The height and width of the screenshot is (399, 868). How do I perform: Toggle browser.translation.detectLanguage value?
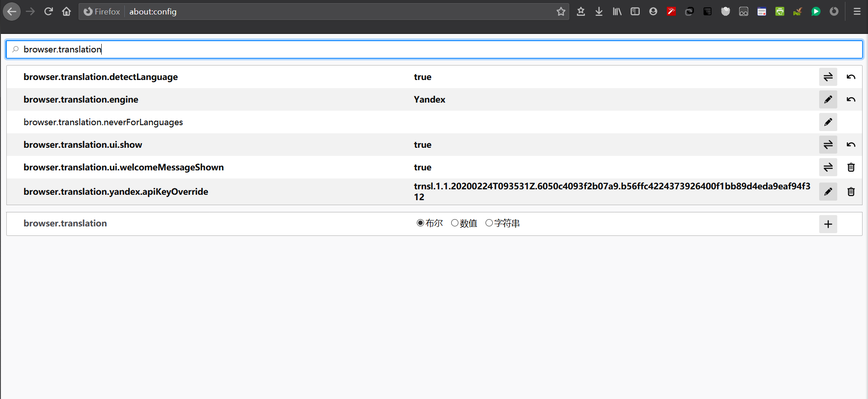tap(828, 77)
